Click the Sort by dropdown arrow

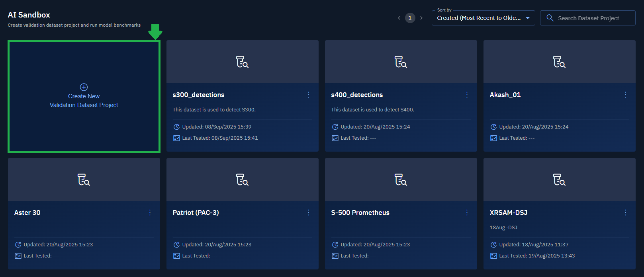pyautogui.click(x=528, y=18)
